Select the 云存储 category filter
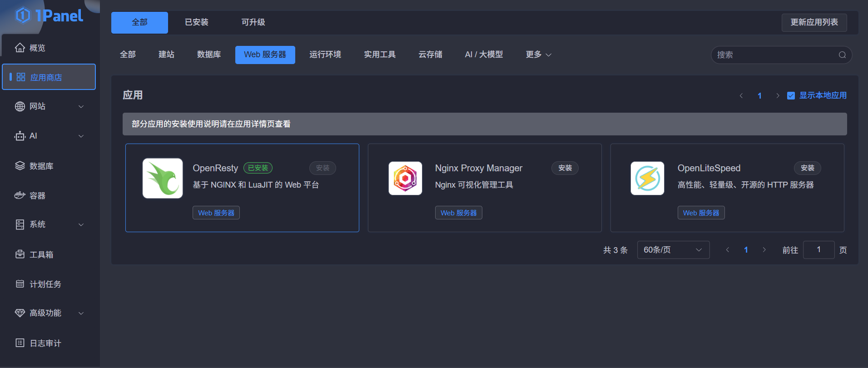The image size is (868, 368). [x=430, y=55]
